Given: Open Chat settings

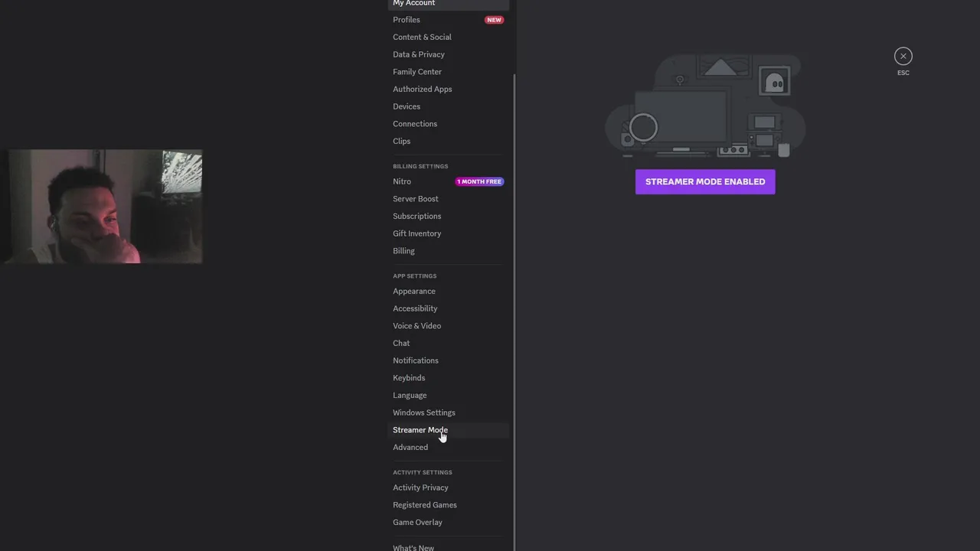Looking at the screenshot, I should pyautogui.click(x=448, y=343).
